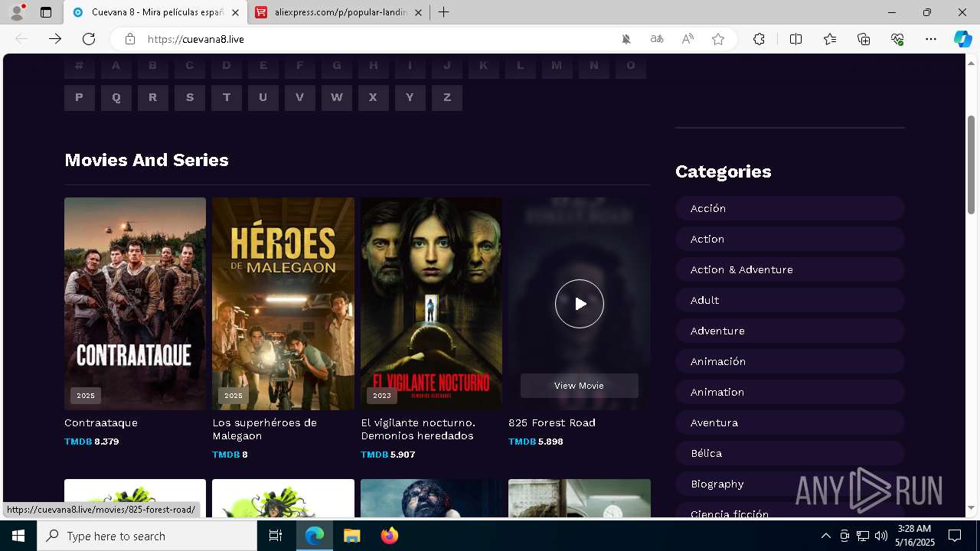980x551 pixels.
Task: Select the Bélica category
Action: tap(790, 453)
